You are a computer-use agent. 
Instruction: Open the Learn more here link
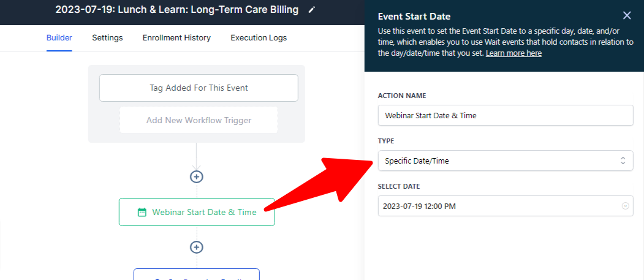[x=513, y=53]
